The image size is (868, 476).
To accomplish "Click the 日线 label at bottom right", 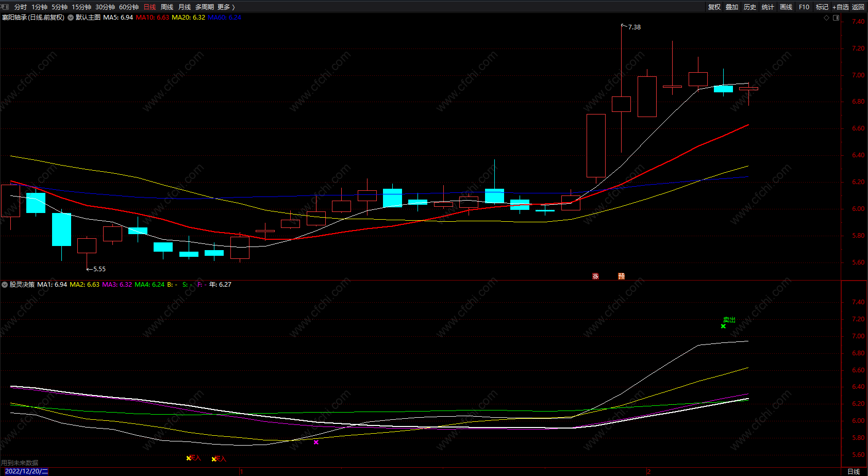I will click(854, 471).
